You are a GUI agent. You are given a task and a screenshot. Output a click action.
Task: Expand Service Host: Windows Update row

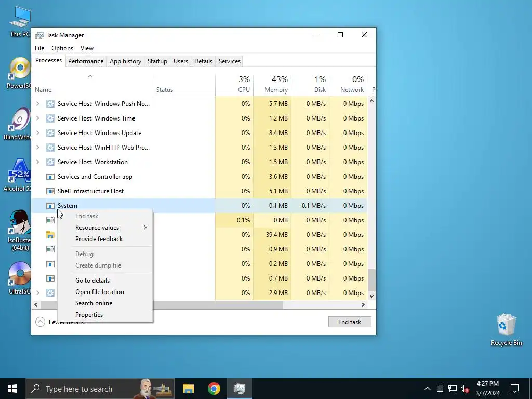pos(37,133)
